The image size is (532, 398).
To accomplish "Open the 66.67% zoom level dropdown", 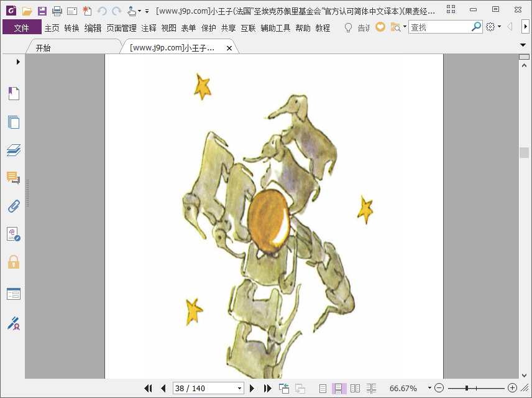I will tap(429, 388).
